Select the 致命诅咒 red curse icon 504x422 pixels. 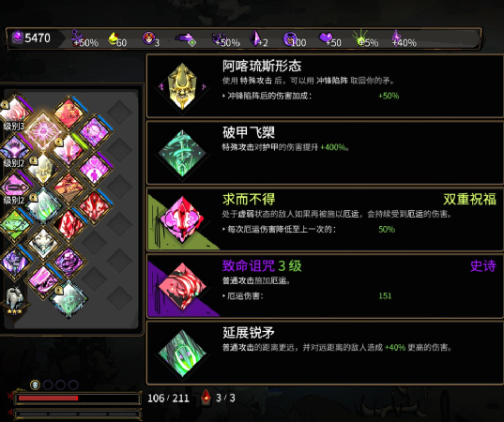pyautogui.click(x=182, y=286)
